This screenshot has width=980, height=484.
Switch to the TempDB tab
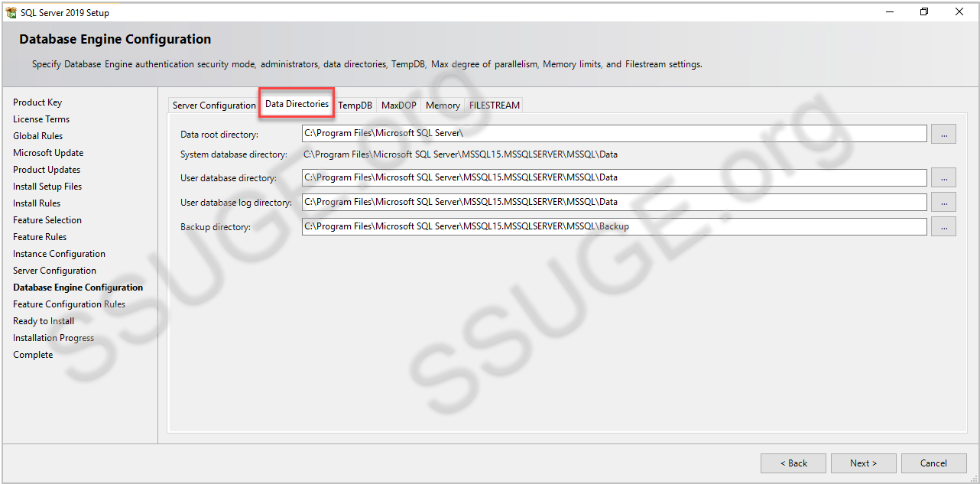(355, 106)
